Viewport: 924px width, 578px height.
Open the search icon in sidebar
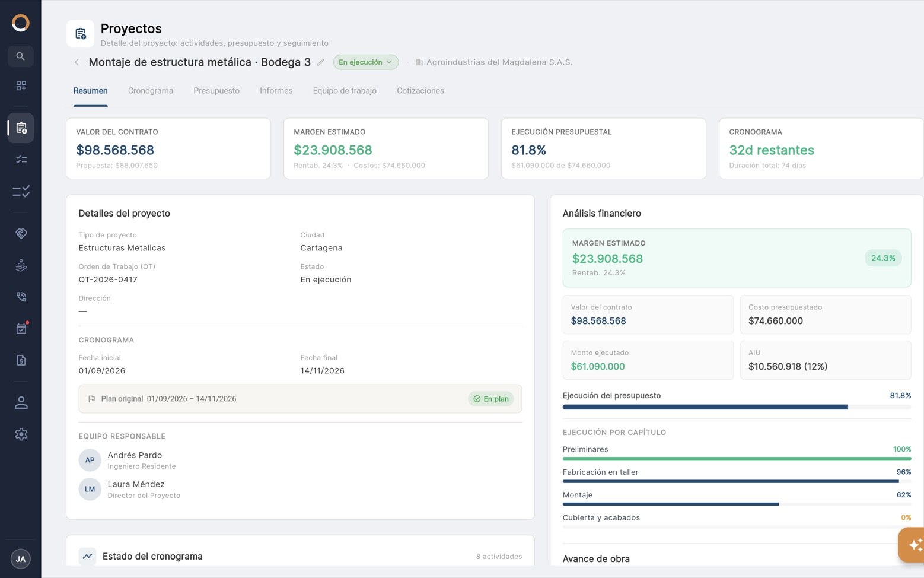pyautogui.click(x=21, y=56)
